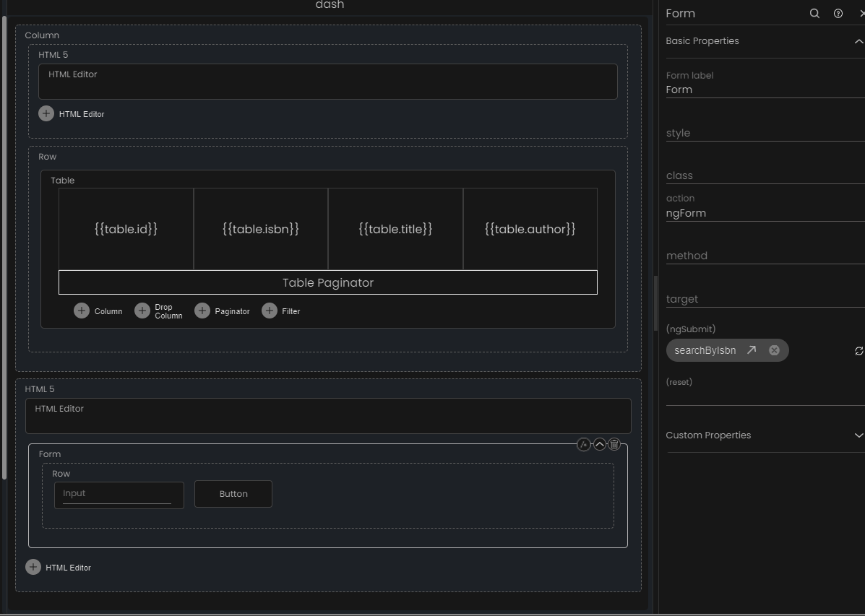Select the Row label above the Table
The image size is (865, 616).
click(48, 157)
